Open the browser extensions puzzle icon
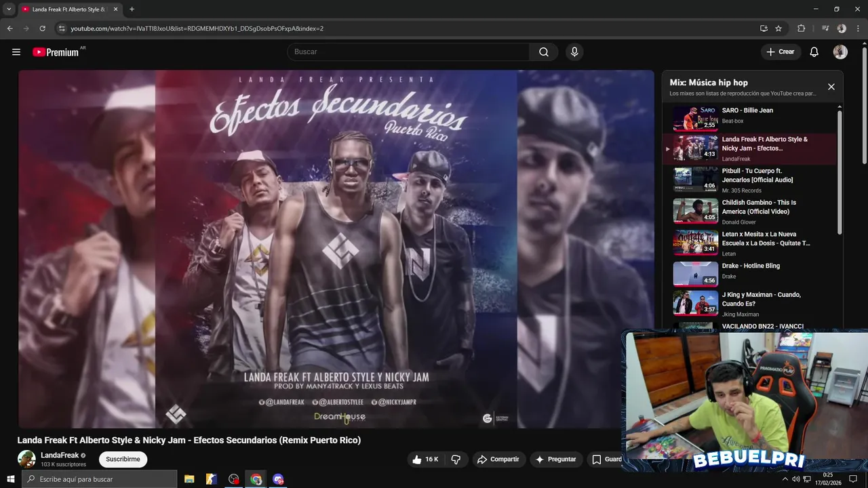The image size is (868, 488). [x=802, y=28]
